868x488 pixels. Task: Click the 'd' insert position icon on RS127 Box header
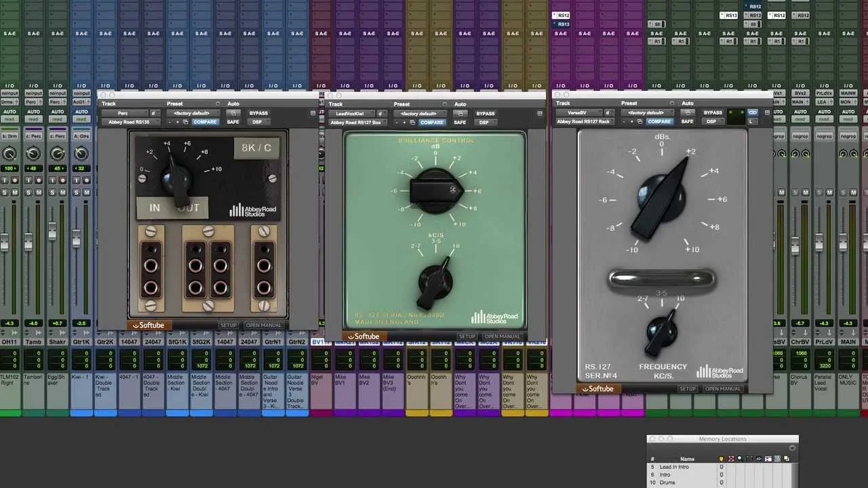coord(381,113)
